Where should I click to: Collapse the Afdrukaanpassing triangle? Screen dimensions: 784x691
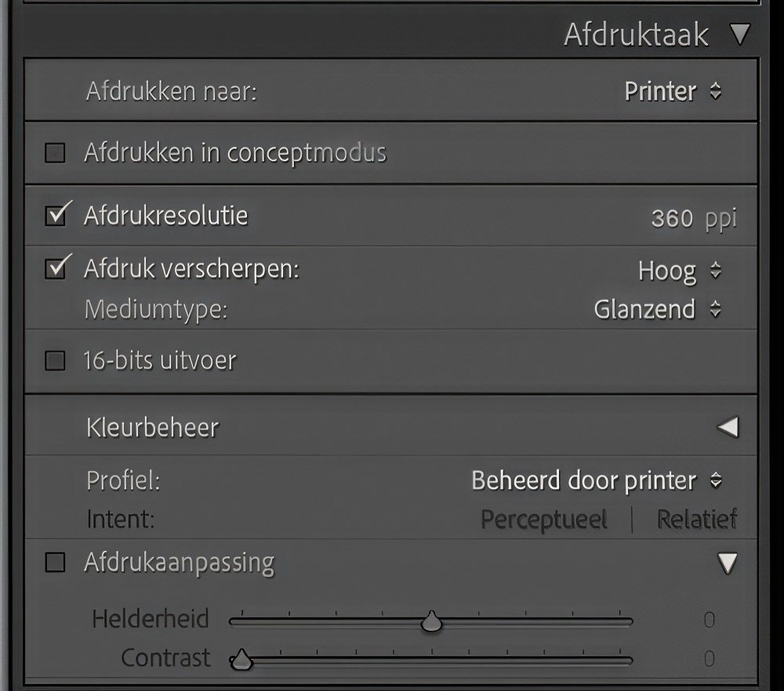[728, 563]
